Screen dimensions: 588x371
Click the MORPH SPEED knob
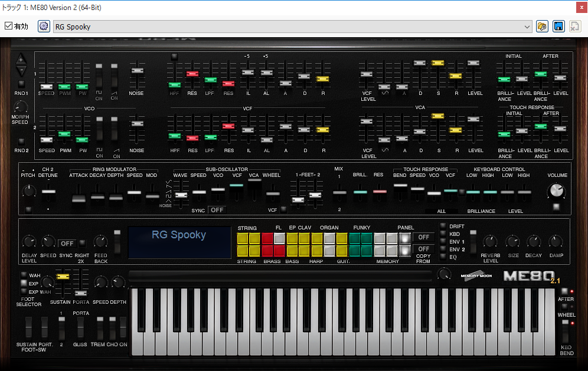pos(20,107)
